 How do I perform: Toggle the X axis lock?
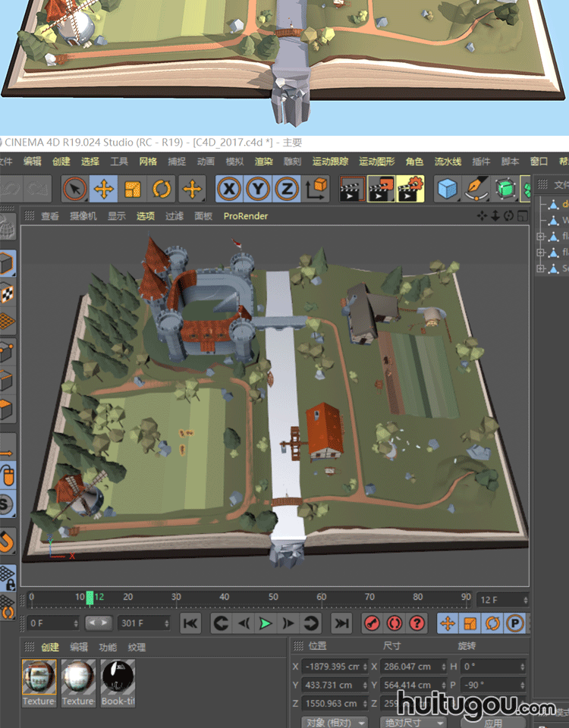point(230,189)
